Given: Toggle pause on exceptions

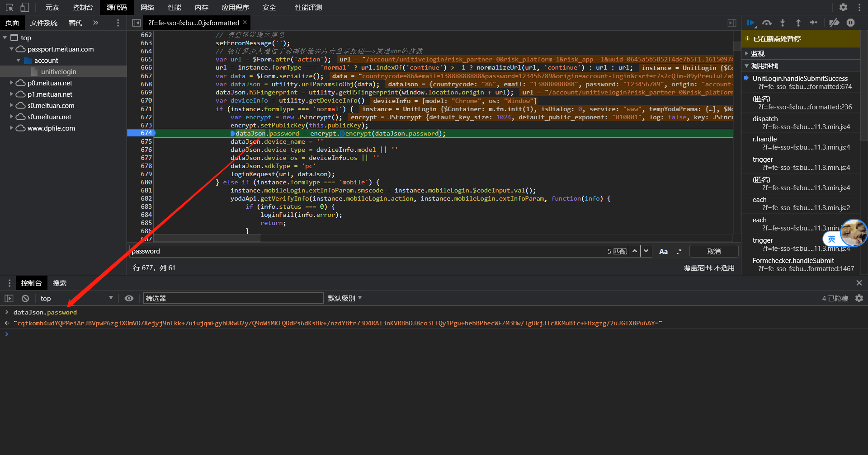Looking at the screenshot, I should click(x=850, y=23).
